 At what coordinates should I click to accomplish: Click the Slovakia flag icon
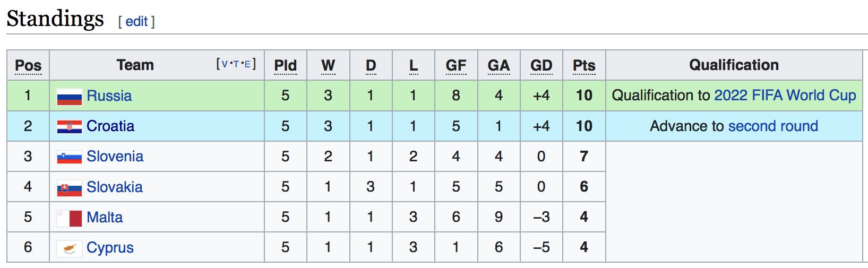click(70, 188)
